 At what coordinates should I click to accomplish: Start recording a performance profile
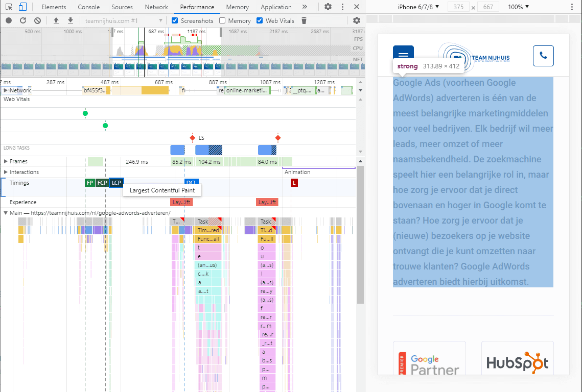click(x=9, y=21)
